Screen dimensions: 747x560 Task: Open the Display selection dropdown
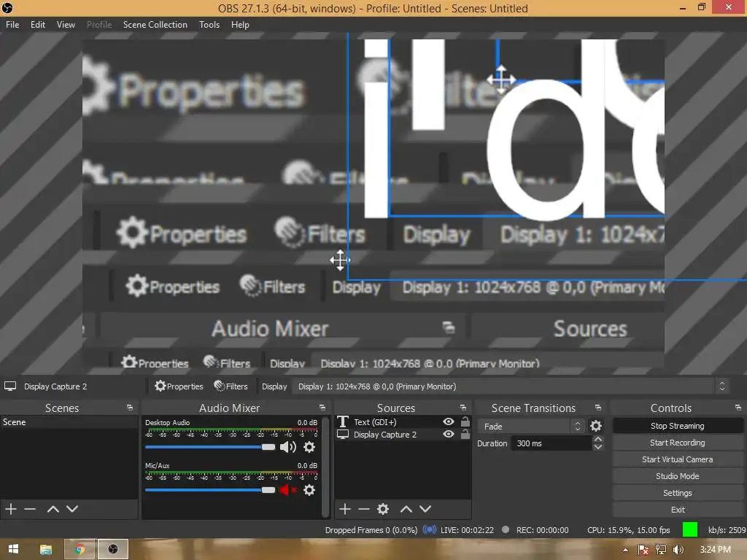[x=511, y=386]
